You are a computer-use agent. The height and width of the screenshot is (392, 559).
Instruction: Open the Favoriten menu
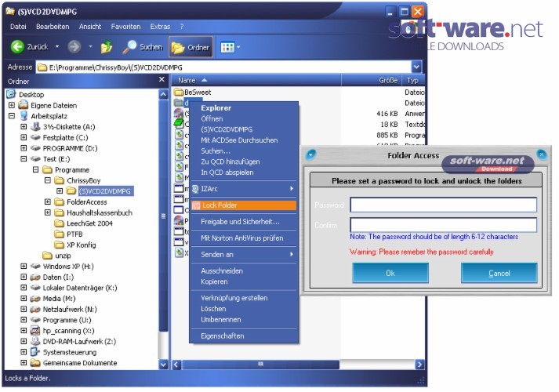[126, 27]
